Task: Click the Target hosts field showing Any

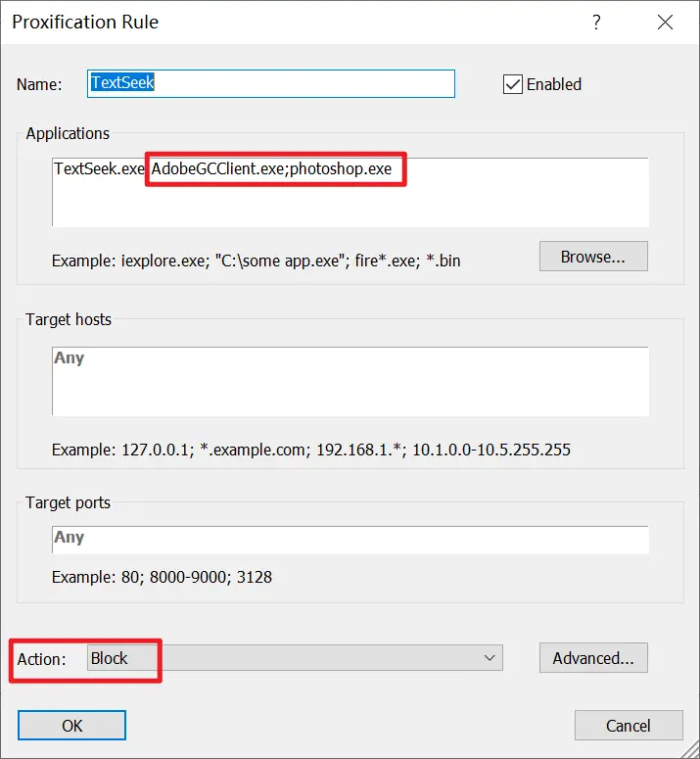Action: 350,381
